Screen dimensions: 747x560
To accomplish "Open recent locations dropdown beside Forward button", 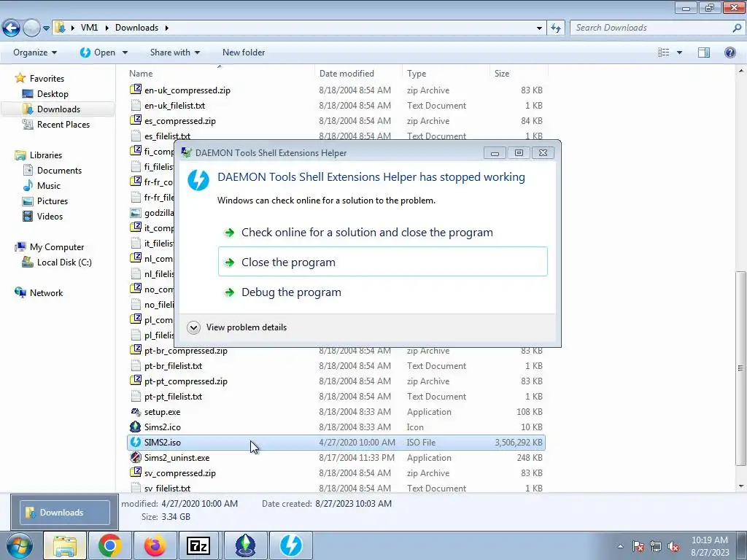I will (x=46, y=28).
